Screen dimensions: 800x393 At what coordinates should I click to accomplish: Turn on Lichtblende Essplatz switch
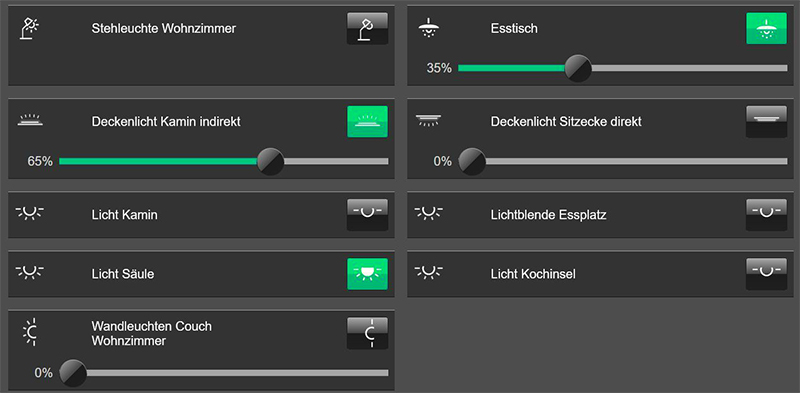(766, 215)
